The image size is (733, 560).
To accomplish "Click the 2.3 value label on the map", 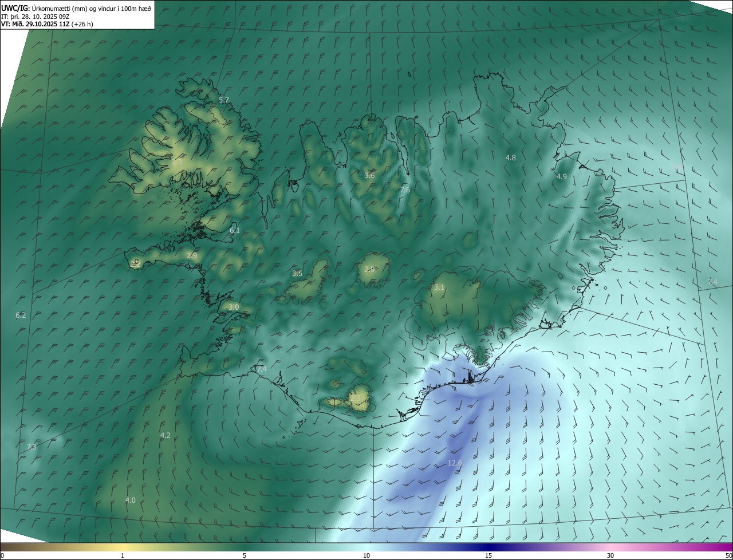I will [177, 162].
